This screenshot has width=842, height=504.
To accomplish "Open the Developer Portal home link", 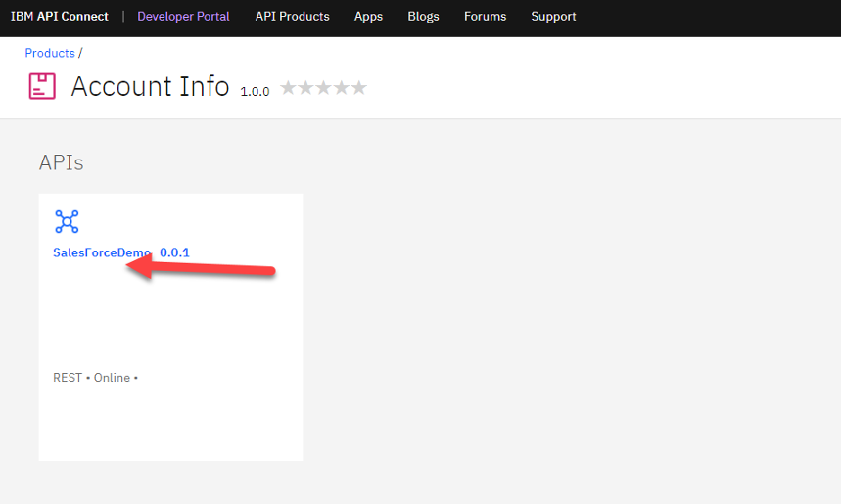I will pos(183,17).
